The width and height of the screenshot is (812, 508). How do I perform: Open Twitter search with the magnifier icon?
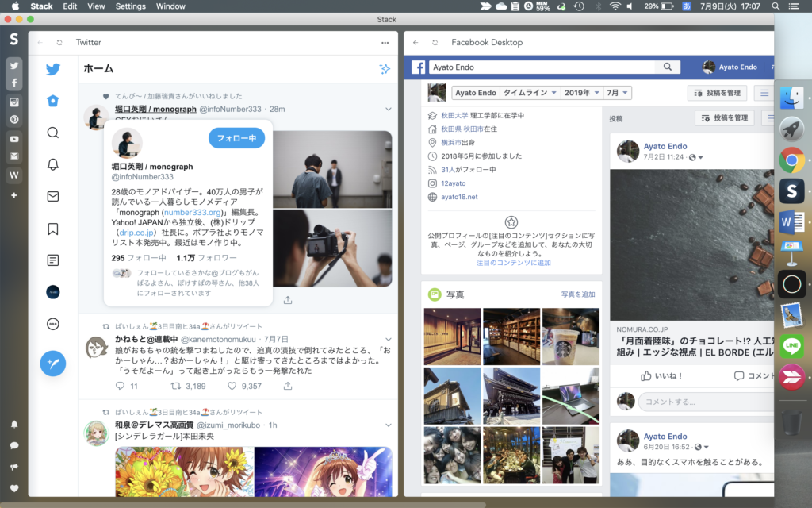pos(53,133)
